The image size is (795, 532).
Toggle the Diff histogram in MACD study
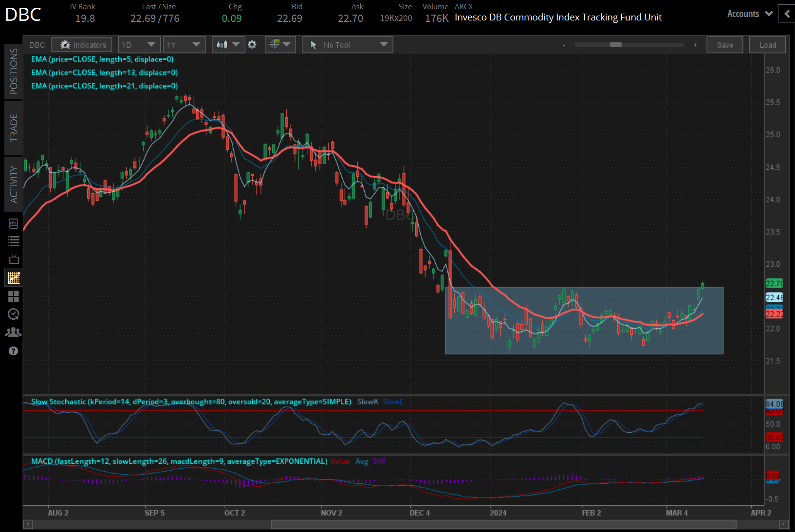379,461
